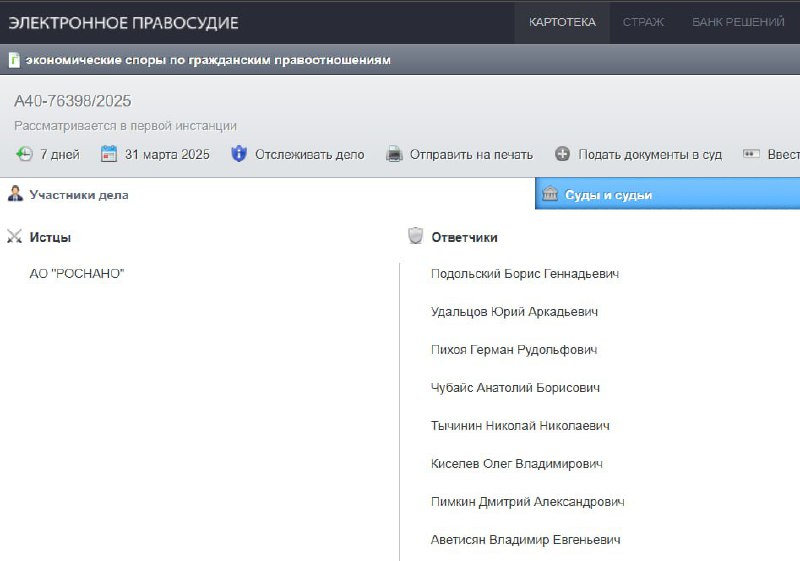Click the code entry icon near Ввести
This screenshot has width=800, height=561.
751,154
